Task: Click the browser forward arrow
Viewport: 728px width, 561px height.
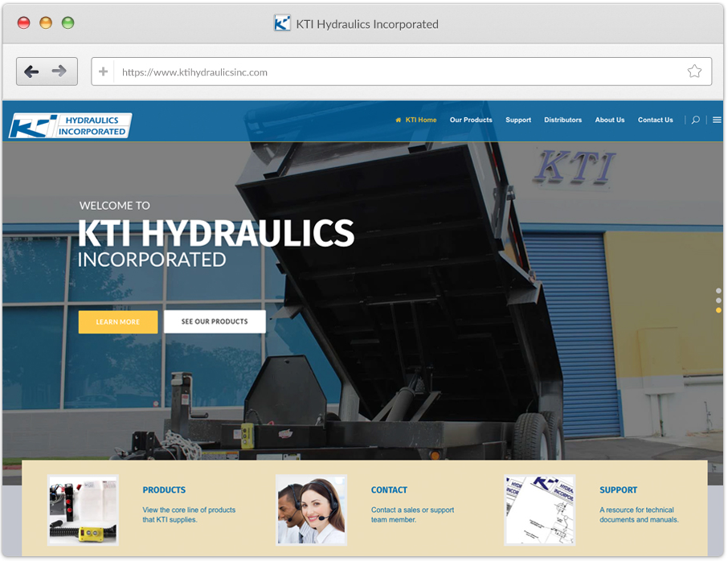Action: (x=59, y=71)
